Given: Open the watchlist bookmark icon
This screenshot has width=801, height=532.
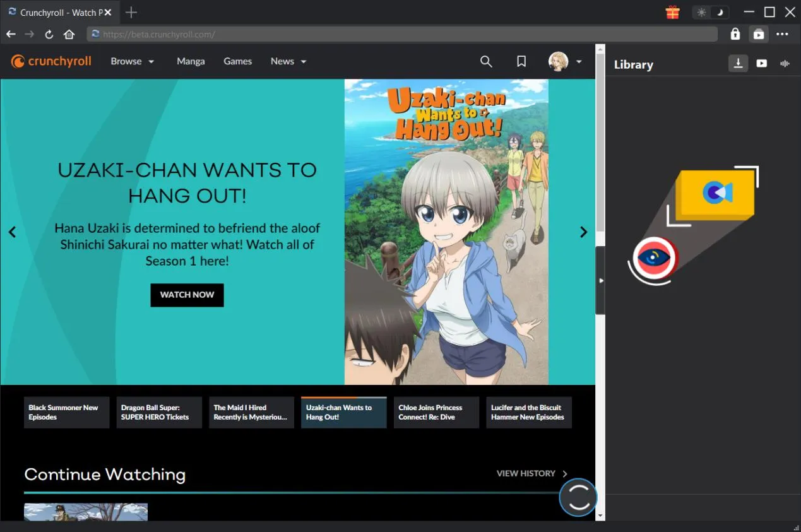Looking at the screenshot, I should 521,61.
